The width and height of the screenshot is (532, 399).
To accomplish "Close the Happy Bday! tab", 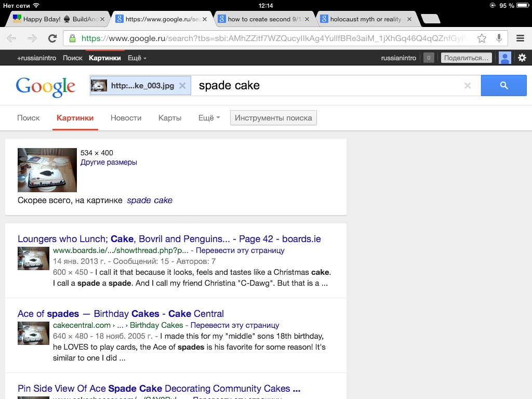I will (102, 19).
